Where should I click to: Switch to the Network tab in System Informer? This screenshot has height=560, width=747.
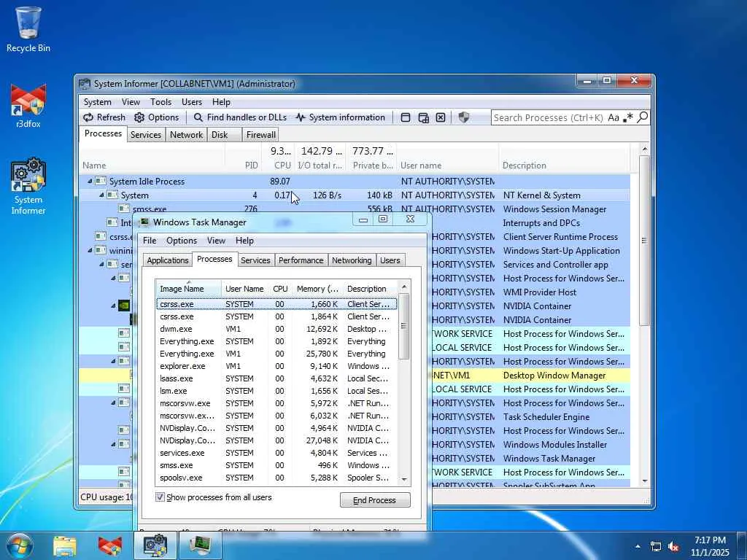pos(186,135)
